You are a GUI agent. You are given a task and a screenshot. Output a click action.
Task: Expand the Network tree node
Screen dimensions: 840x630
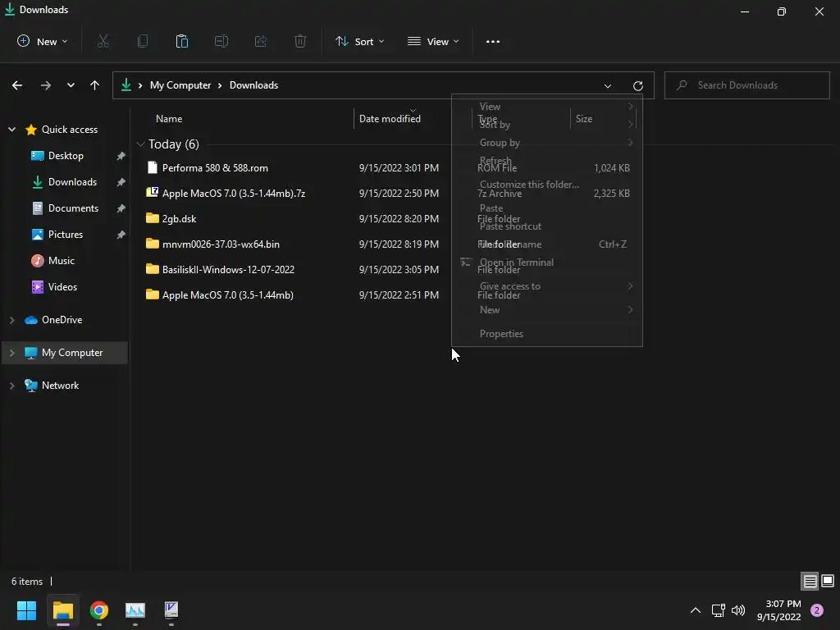[11, 386]
